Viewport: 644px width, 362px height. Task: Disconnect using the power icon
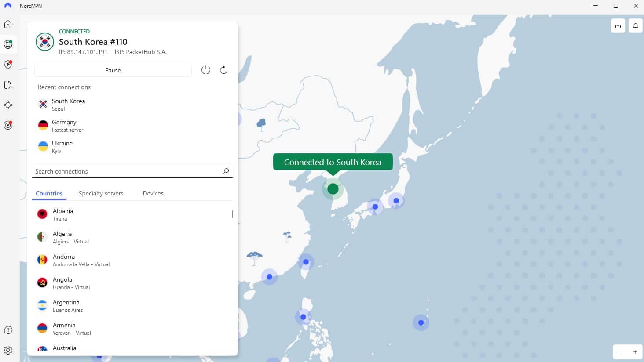(205, 69)
